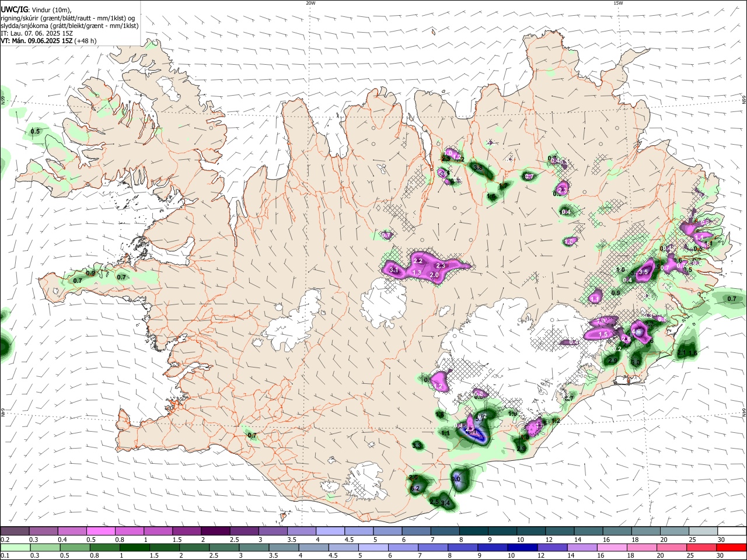Click the pale green 0.1 swatch, lower legend row
This screenshot has width=747, height=560.
point(15,547)
